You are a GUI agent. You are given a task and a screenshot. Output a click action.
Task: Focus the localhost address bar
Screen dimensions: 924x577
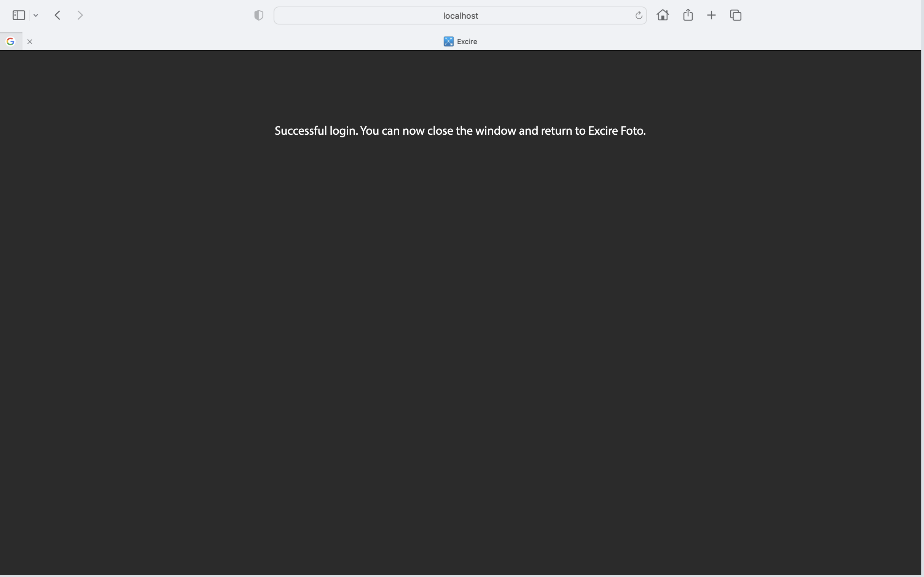[x=460, y=16]
